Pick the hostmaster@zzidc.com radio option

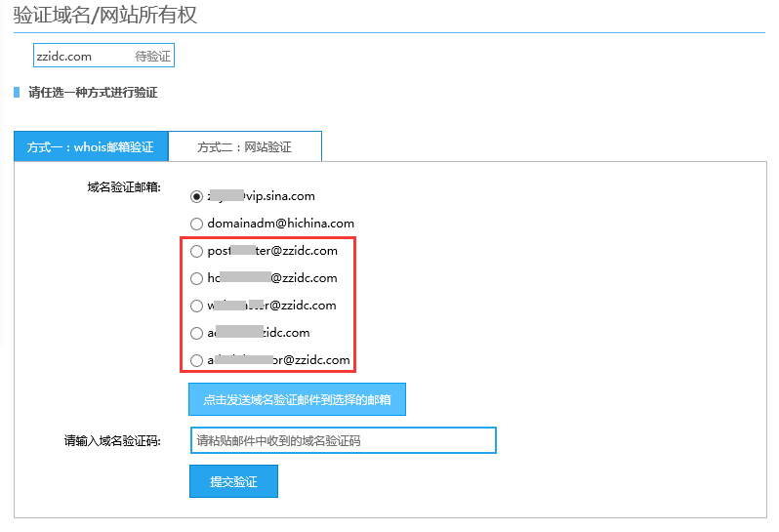click(x=197, y=278)
